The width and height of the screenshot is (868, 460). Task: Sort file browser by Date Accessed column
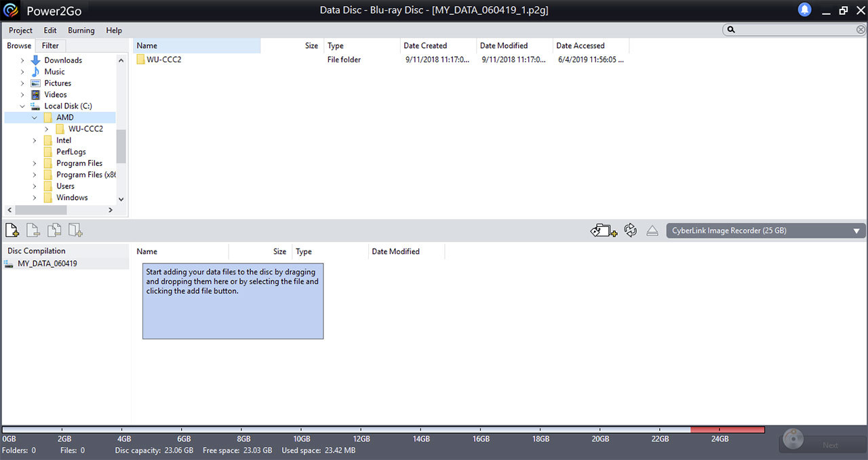coord(591,45)
